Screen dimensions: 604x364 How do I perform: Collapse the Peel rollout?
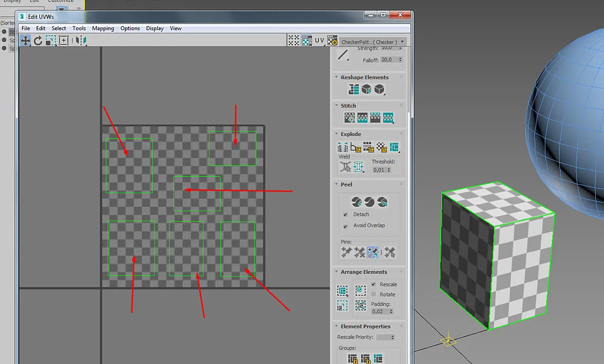[337, 185]
